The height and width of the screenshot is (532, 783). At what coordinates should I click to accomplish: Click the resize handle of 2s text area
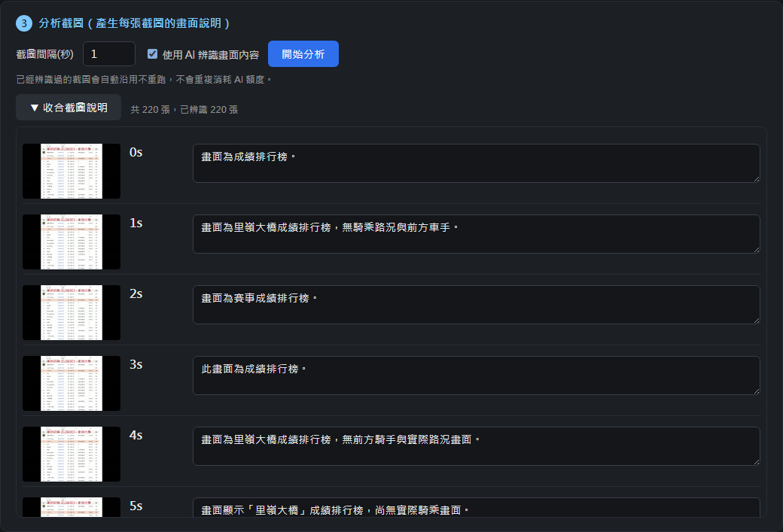(757, 321)
